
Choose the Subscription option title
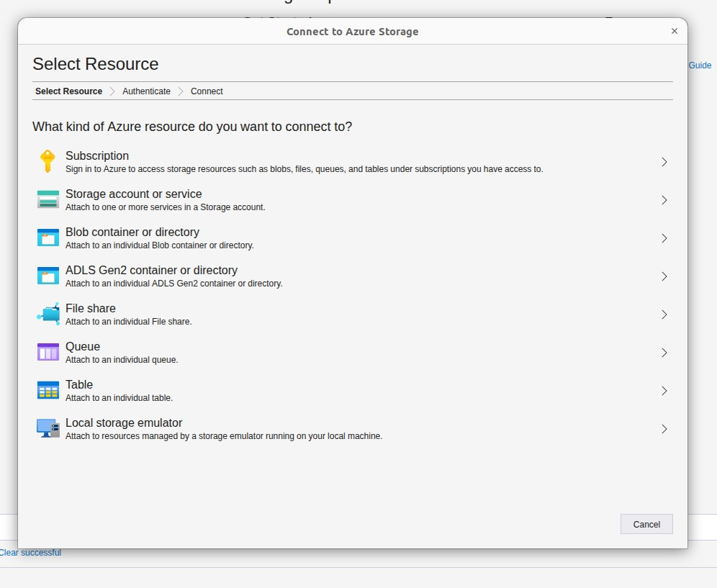click(97, 155)
